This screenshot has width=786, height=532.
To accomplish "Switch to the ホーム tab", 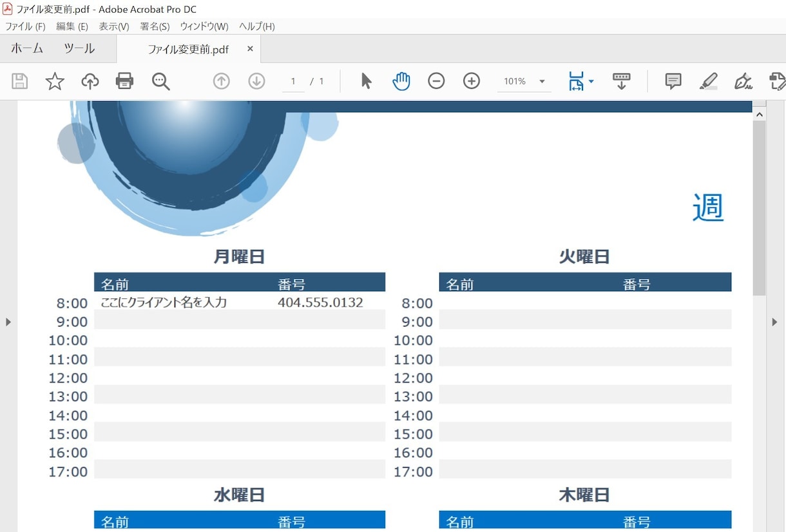I will click(27, 48).
